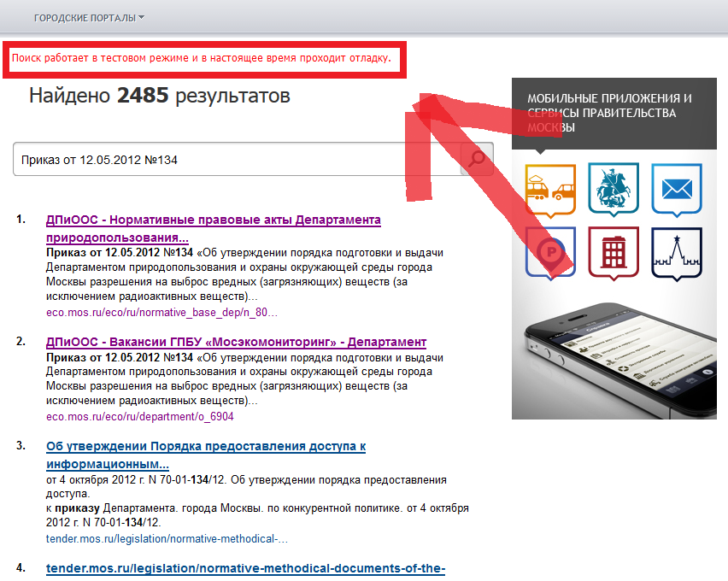Click the fourth result tender.mos.ru/legislation title link

coord(245,568)
